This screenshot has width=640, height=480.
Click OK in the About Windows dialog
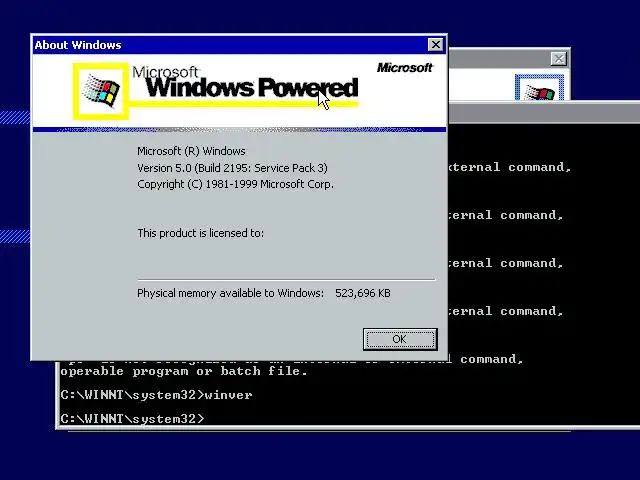[400, 339]
